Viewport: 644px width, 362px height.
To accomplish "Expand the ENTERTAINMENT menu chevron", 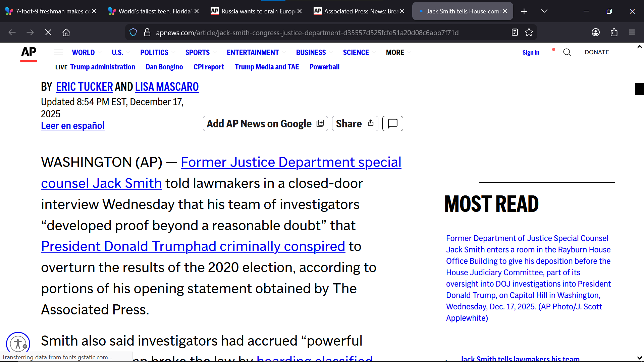I will [284, 53].
